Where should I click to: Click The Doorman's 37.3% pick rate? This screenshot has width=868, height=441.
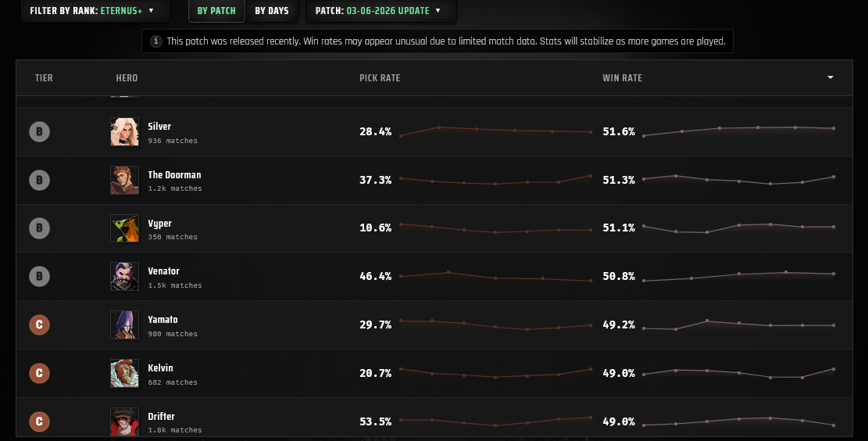pos(375,180)
